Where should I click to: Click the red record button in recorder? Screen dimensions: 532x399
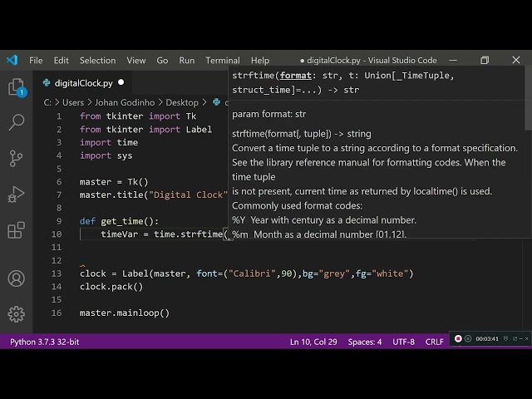458,338
